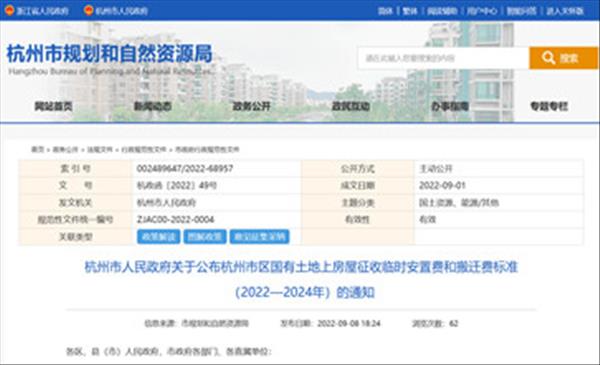Click the salutation line 各区、县（市）人民政府
Viewport: 600px width, 365px height.
[169, 351]
